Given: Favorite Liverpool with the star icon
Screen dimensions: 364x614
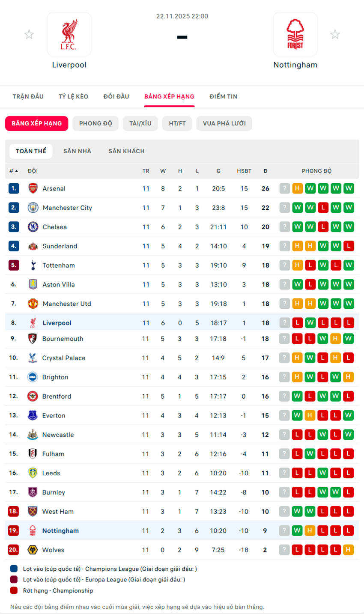Looking at the screenshot, I should tap(29, 34).
